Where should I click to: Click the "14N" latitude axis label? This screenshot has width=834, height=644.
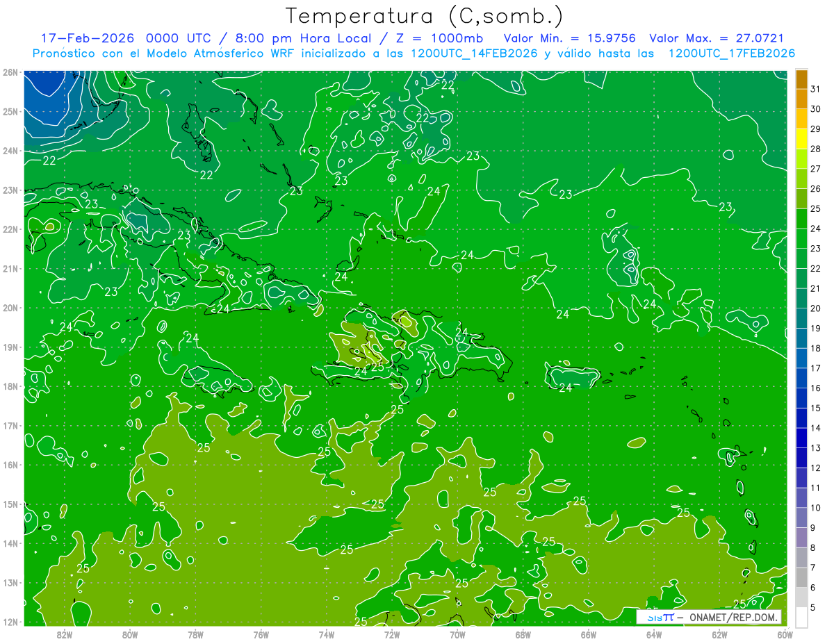(x=10, y=543)
